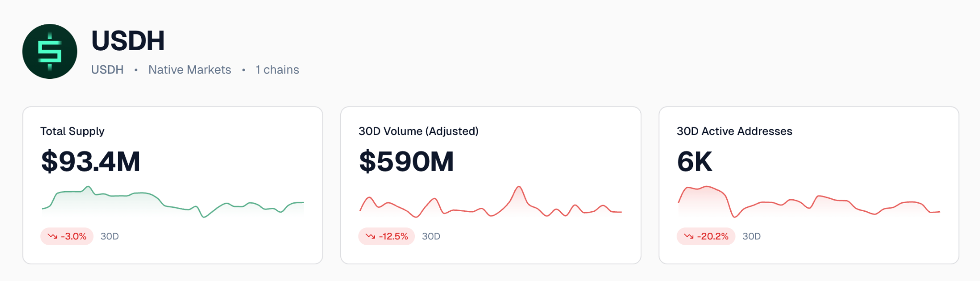Select the 6K active addresses value
The width and height of the screenshot is (980, 281).
click(694, 162)
